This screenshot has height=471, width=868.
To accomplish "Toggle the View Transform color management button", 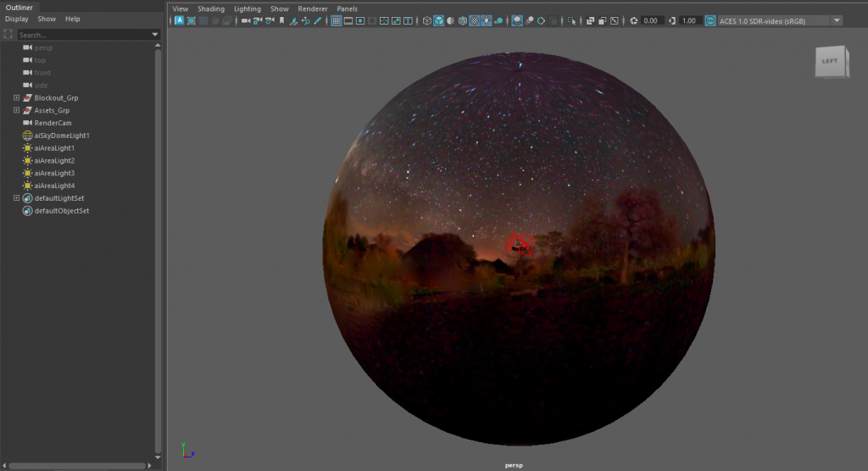I will pos(710,20).
